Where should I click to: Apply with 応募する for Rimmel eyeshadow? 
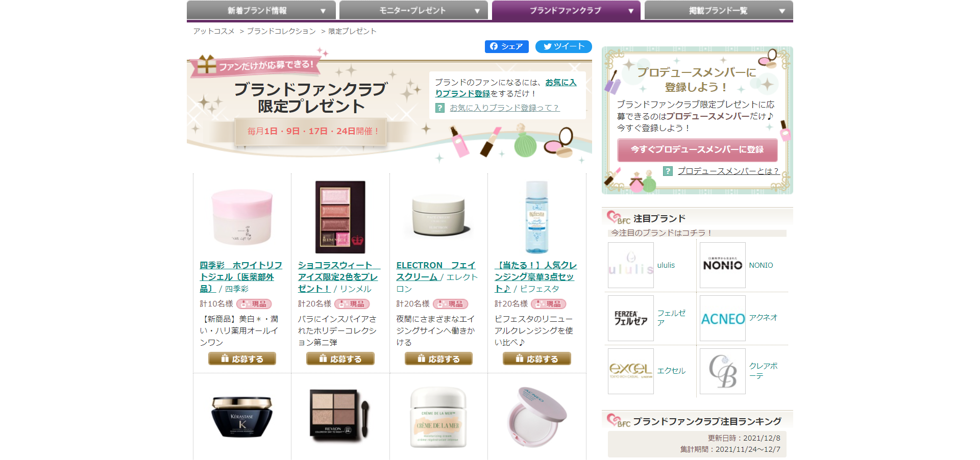click(x=340, y=359)
